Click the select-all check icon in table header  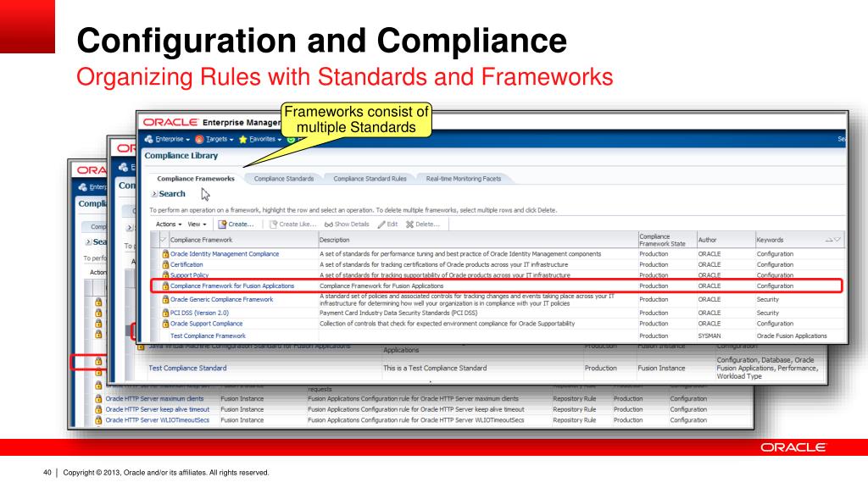point(163,240)
